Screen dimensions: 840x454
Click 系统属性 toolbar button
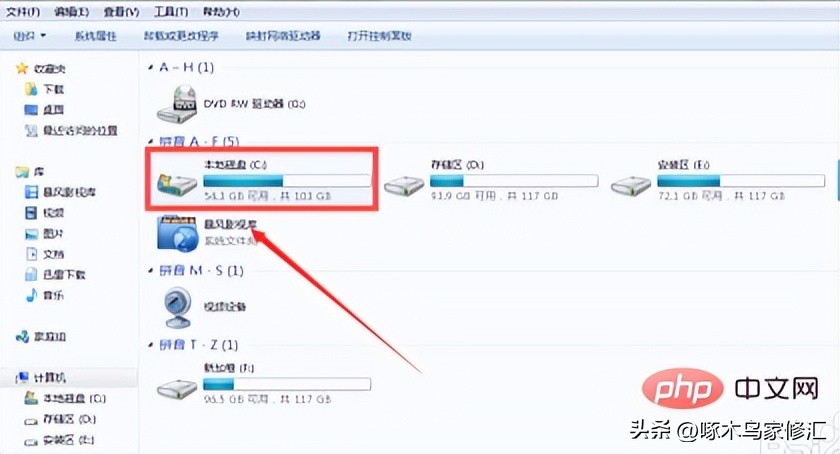click(95, 36)
